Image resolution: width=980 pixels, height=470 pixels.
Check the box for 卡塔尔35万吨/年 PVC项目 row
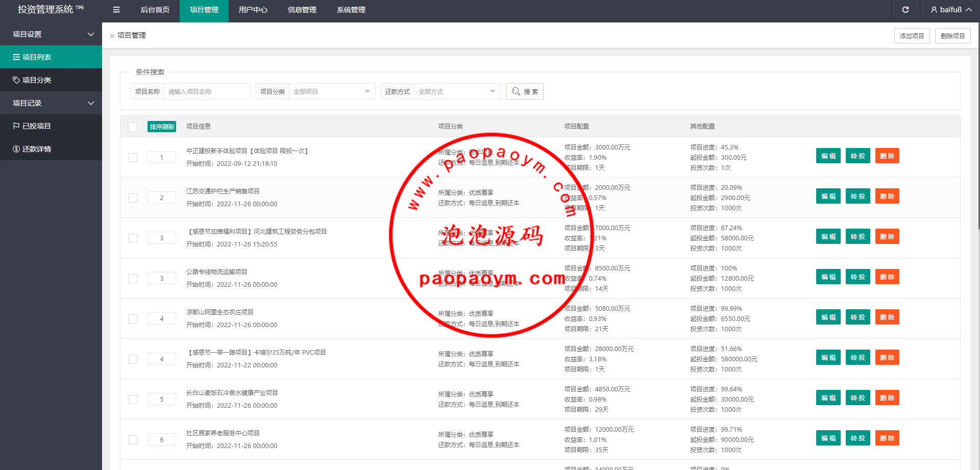pos(133,359)
